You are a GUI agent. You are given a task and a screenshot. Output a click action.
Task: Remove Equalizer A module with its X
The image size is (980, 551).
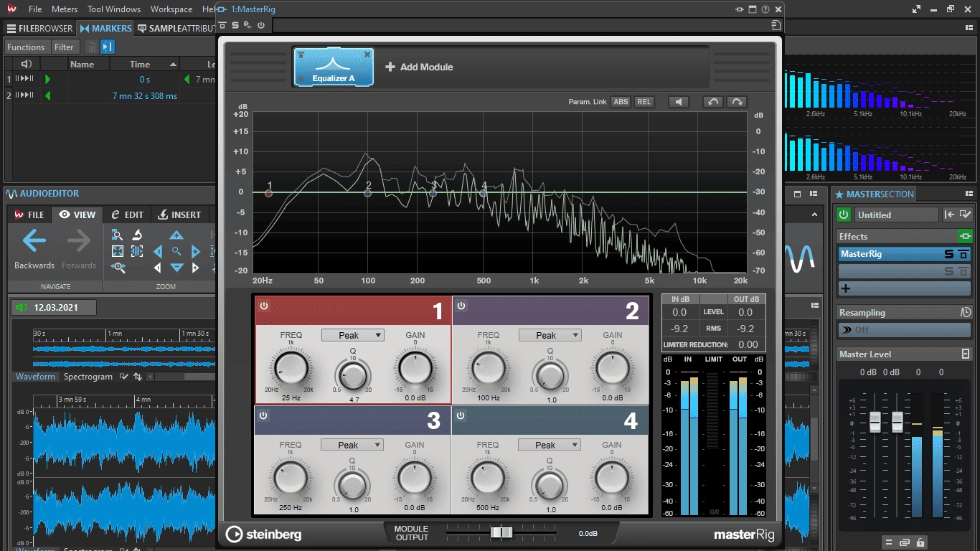tap(367, 55)
